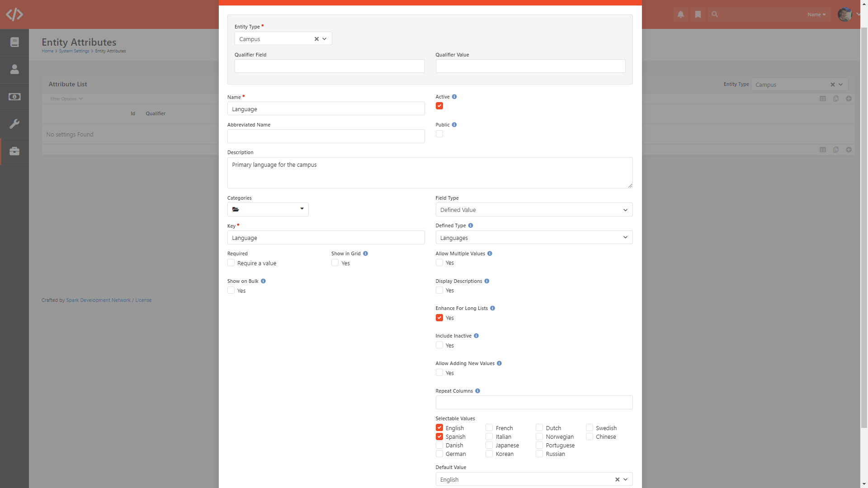Screen dimensions: 868x488
Task: Click the bookmark icon in header
Action: coord(698,14)
